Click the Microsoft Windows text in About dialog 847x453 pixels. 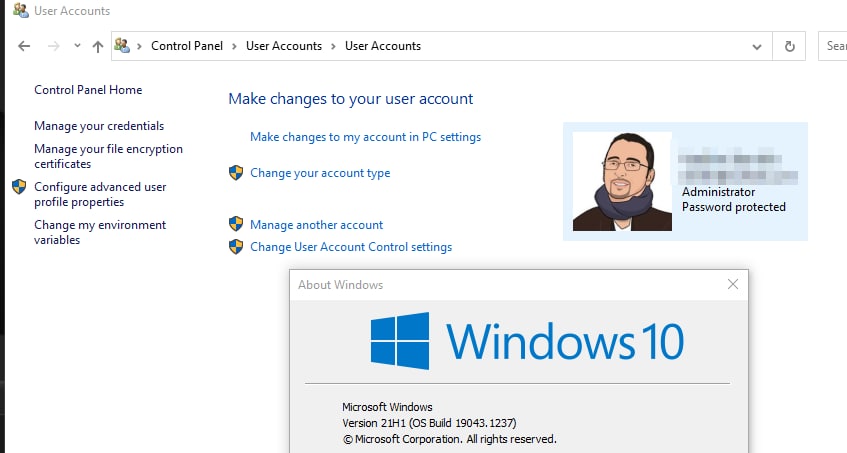[x=387, y=407]
